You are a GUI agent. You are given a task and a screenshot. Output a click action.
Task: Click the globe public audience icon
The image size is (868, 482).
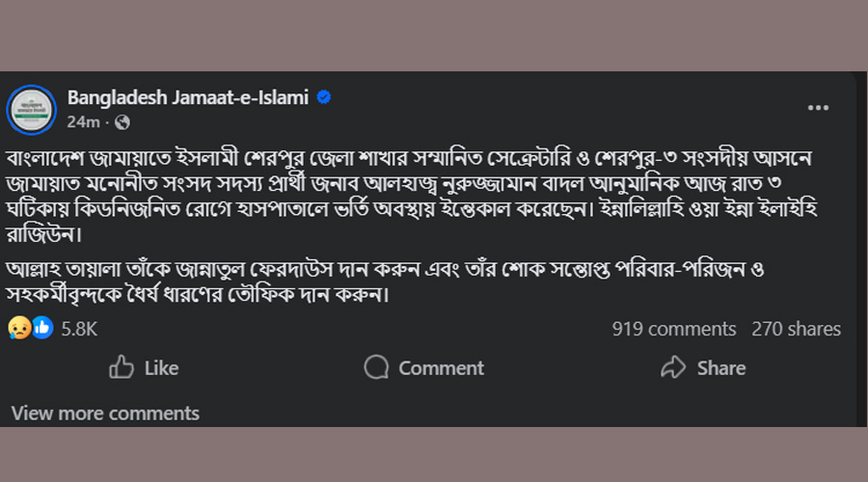[122, 122]
